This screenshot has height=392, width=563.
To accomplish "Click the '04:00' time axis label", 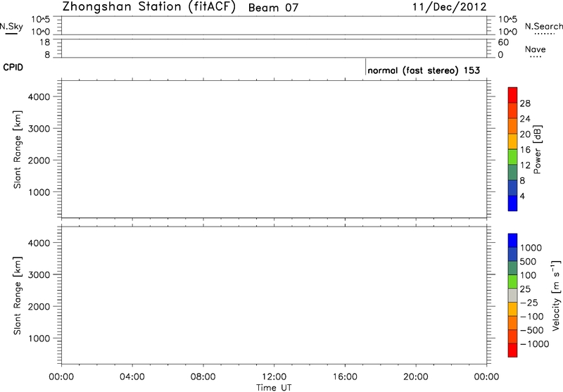I will point(132,377).
